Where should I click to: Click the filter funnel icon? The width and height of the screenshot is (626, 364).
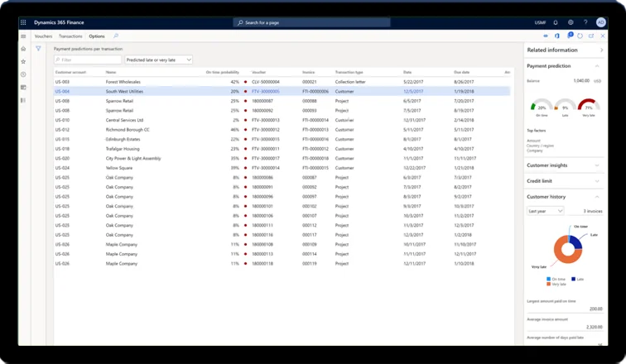point(38,49)
